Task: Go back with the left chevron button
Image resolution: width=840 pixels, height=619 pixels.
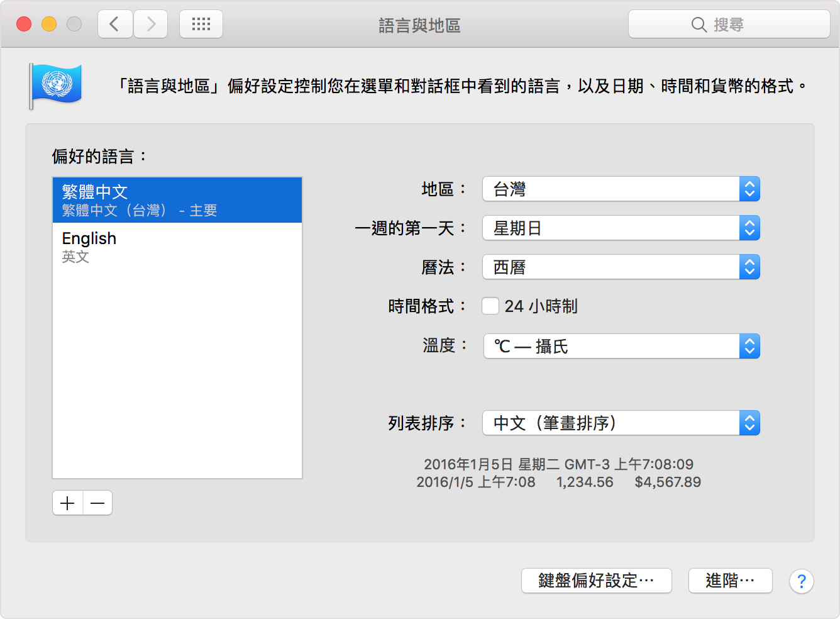Action: pyautogui.click(x=115, y=25)
